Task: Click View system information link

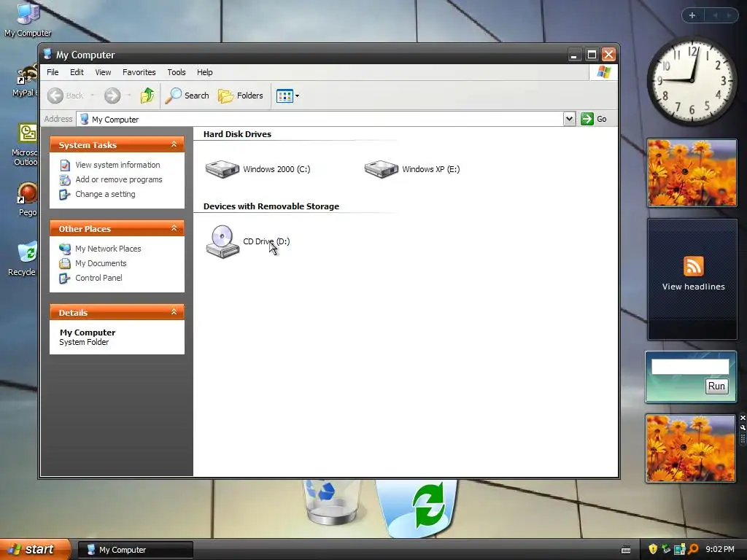Action: [117, 165]
